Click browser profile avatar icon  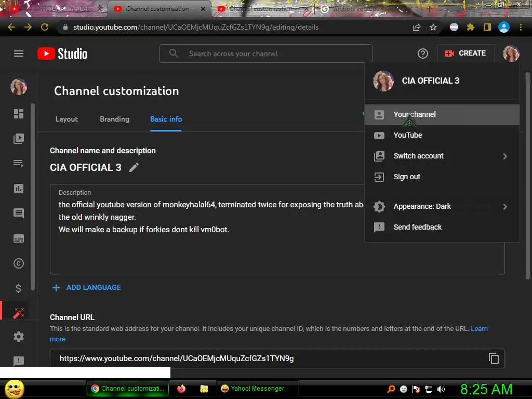[x=504, y=27]
